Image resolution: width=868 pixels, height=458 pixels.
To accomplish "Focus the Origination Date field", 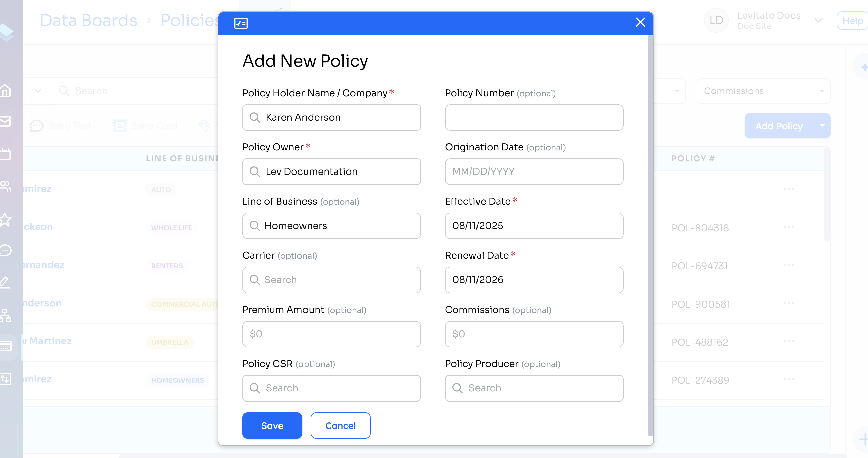I will pyautogui.click(x=534, y=171).
